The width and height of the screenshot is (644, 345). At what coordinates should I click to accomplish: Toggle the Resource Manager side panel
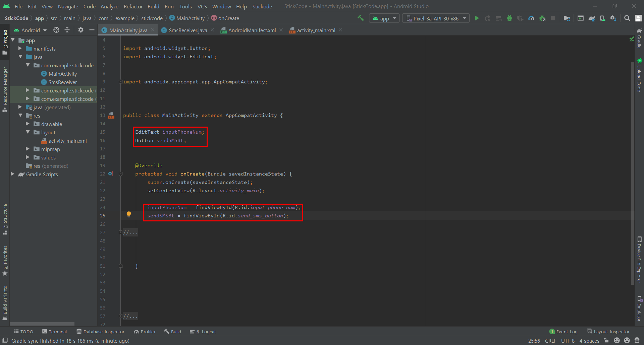pos(5,89)
